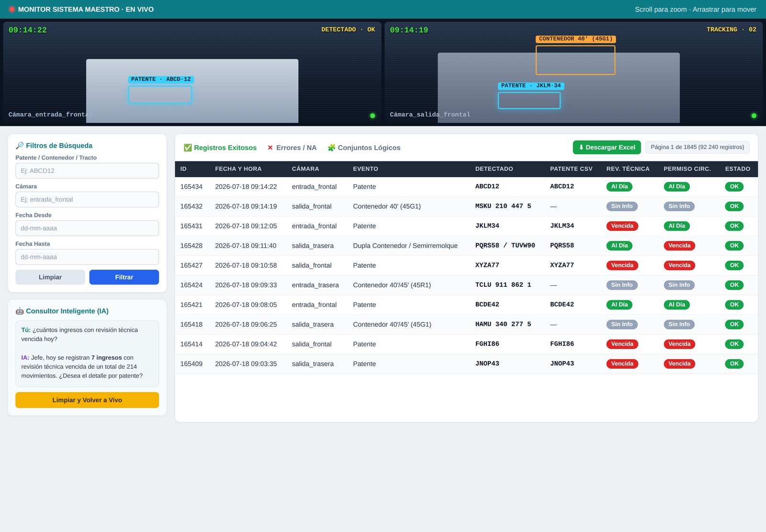Apply filters with the Filtrar button

[x=124, y=277]
